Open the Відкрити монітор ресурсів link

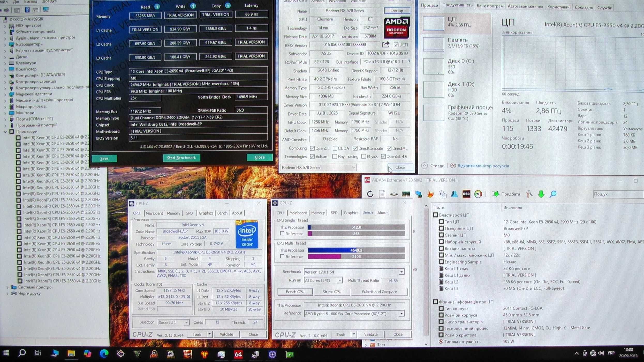point(483,166)
